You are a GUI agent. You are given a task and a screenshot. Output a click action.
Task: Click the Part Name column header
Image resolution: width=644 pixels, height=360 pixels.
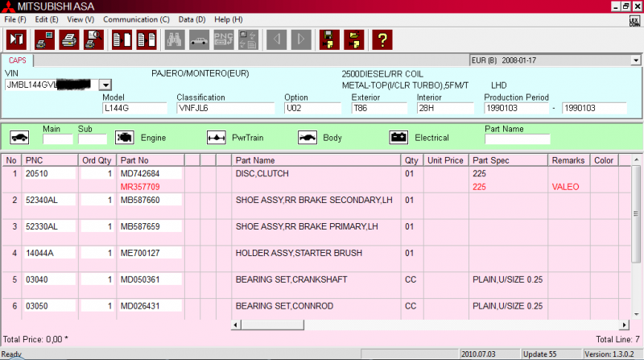coord(316,160)
